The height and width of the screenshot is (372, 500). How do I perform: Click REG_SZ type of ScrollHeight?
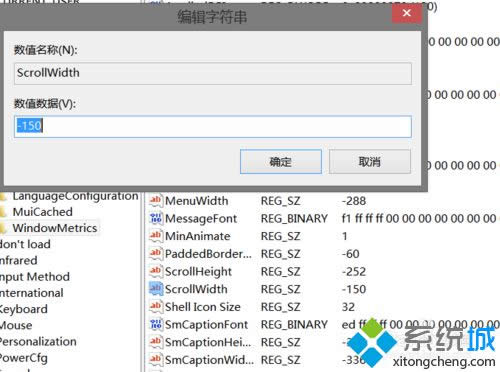[280, 272]
